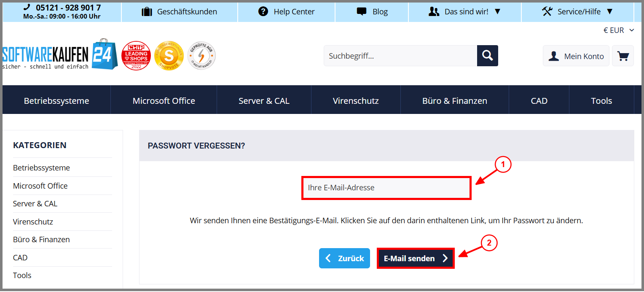Open Büro & Finanzen in main navigation bar
Image resolution: width=644 pixels, height=292 pixels.
point(455,101)
